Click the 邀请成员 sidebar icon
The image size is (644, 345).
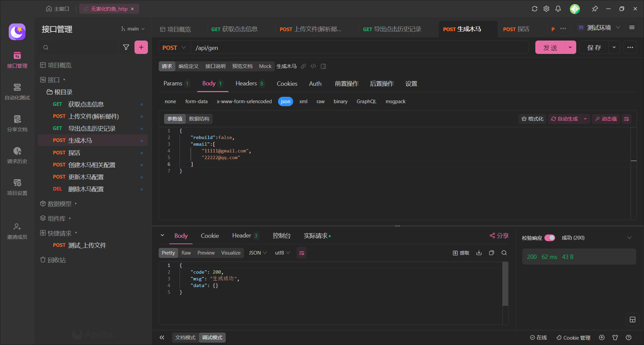[17, 231]
